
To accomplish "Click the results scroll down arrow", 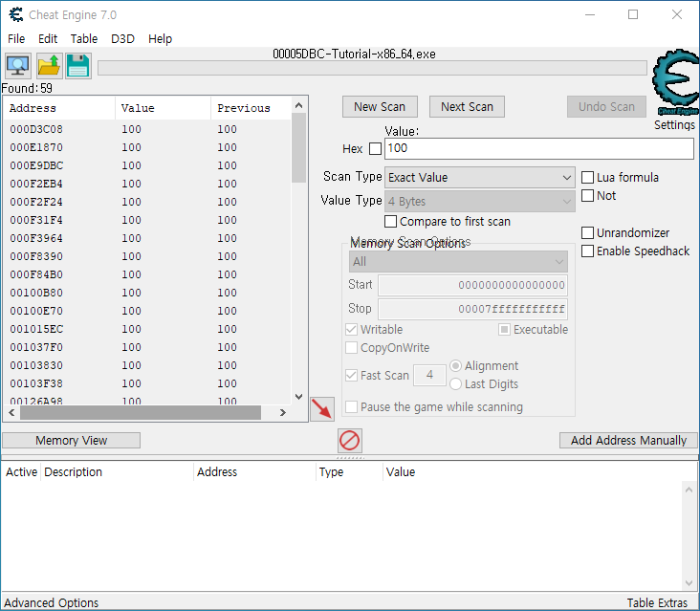I will pyautogui.click(x=299, y=396).
